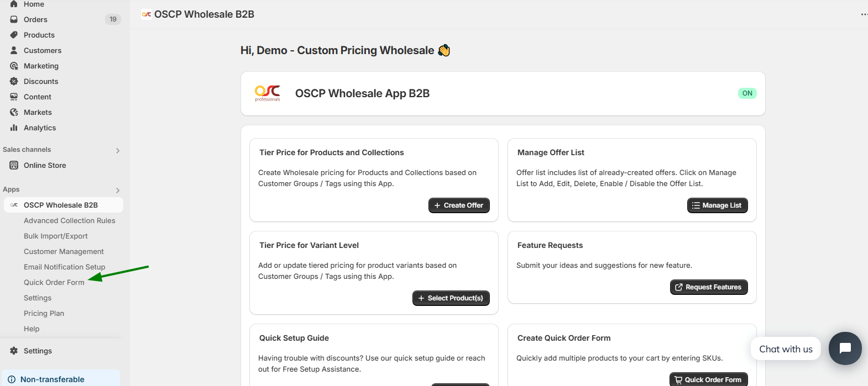Select Bulk Import/Export menu item
Image resolution: width=868 pixels, height=386 pixels.
(x=56, y=236)
